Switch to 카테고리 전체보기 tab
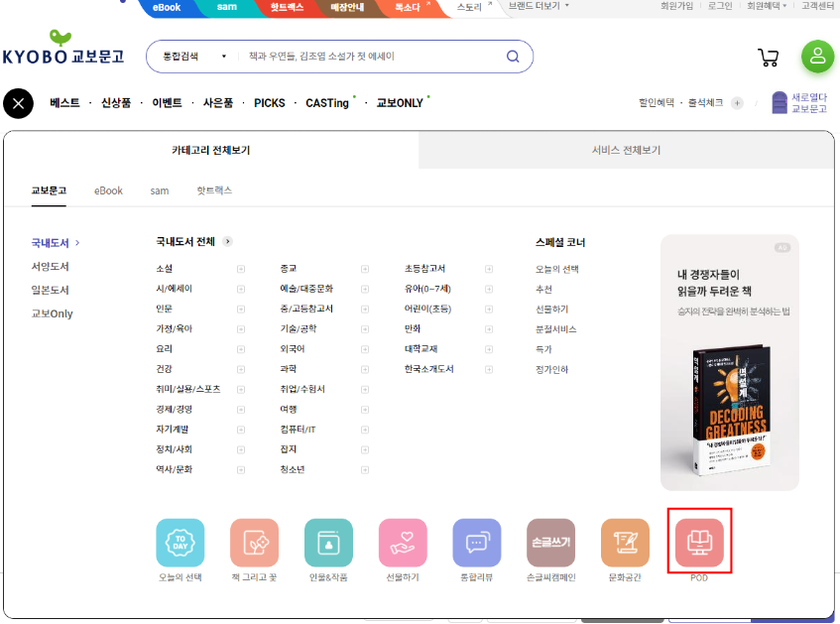 (x=211, y=150)
